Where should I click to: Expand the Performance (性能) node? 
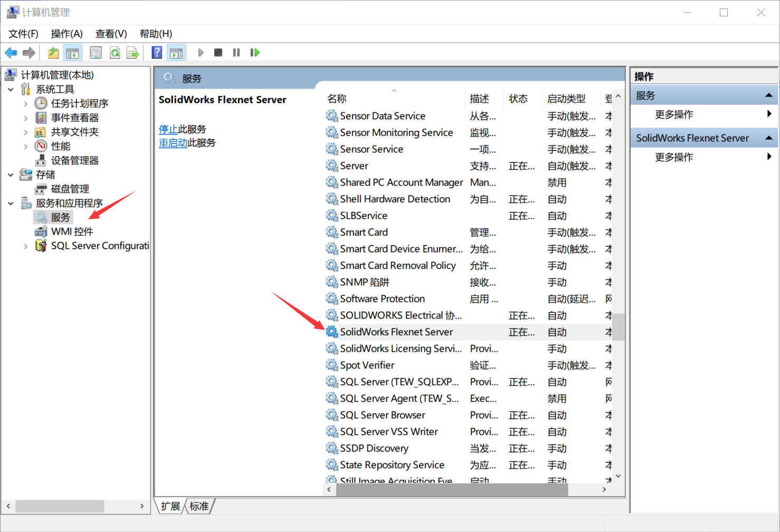[x=26, y=147]
